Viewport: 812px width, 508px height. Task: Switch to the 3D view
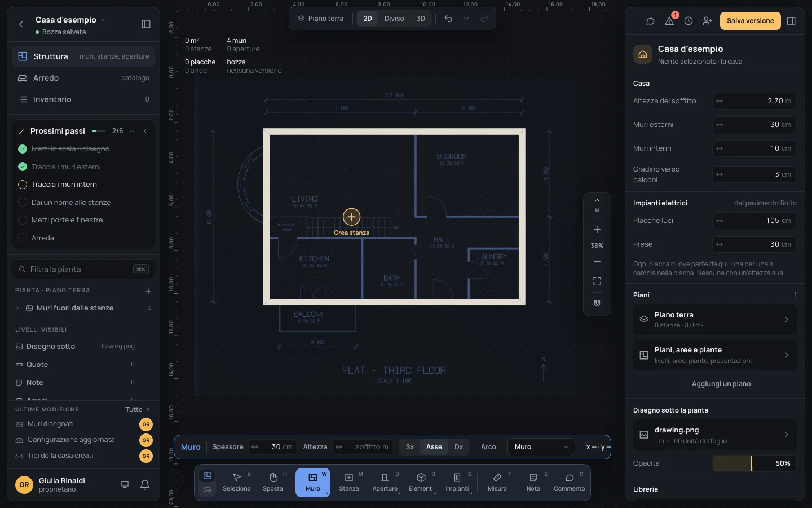click(421, 19)
